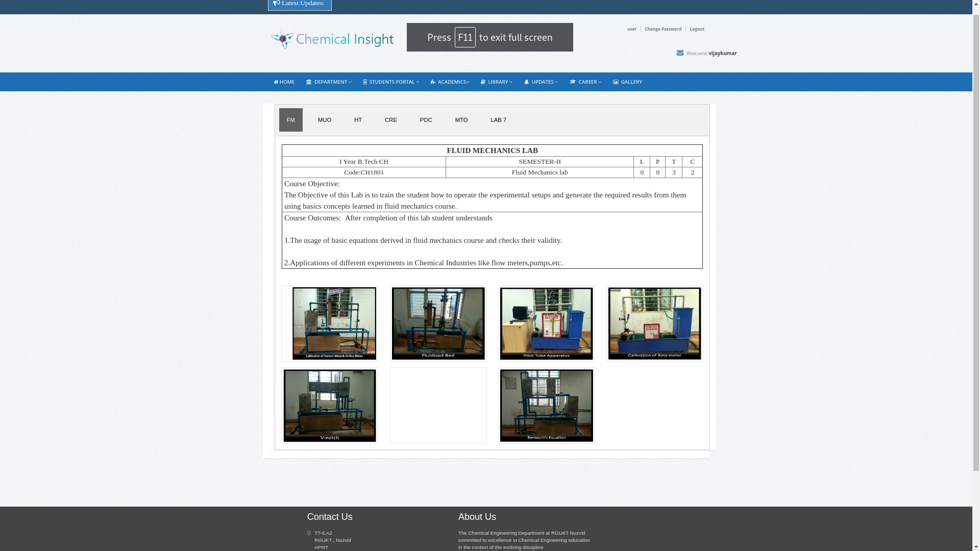Open the GALLERY menu item
The width and height of the screenshot is (980, 551).
point(627,82)
